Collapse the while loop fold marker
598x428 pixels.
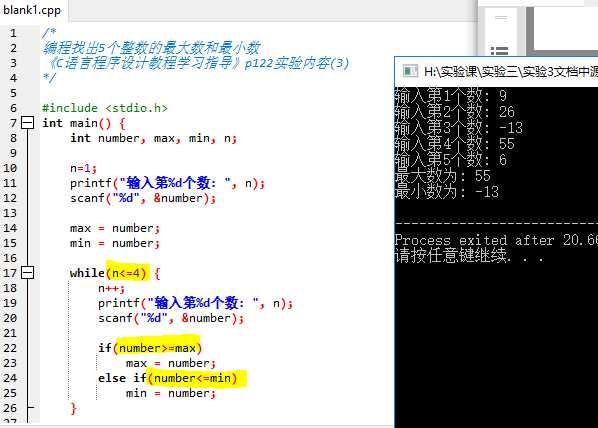(x=27, y=273)
